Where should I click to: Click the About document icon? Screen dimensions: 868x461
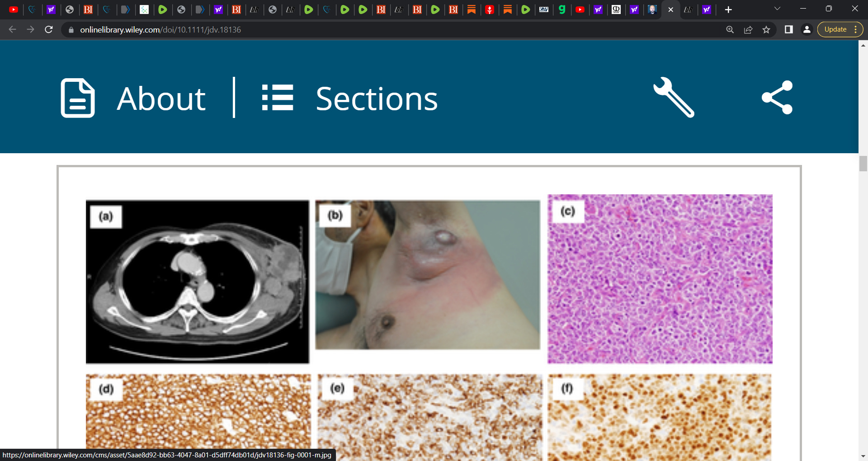tap(78, 98)
